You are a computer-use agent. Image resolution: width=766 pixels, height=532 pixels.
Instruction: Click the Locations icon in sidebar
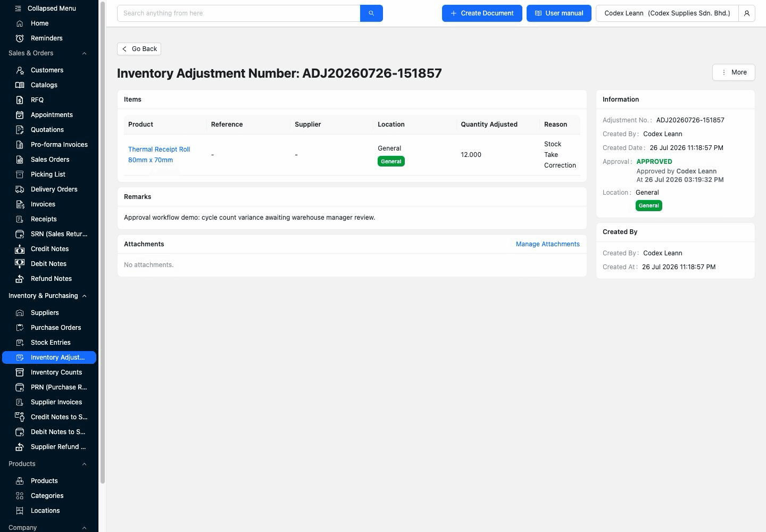click(20, 511)
